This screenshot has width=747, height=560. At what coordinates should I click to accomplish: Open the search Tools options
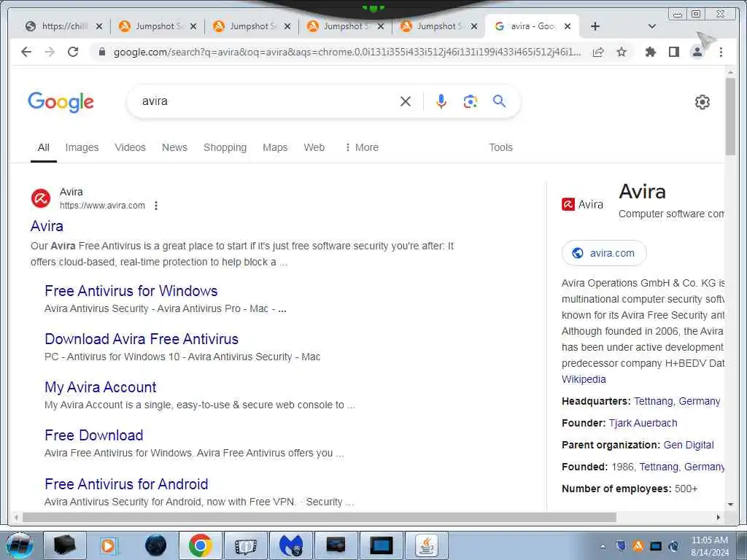point(500,147)
